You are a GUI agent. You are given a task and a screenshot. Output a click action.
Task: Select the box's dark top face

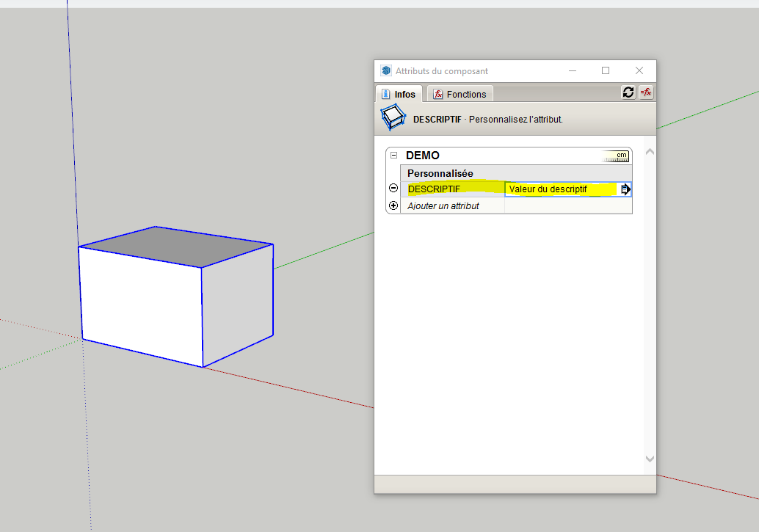click(x=176, y=247)
